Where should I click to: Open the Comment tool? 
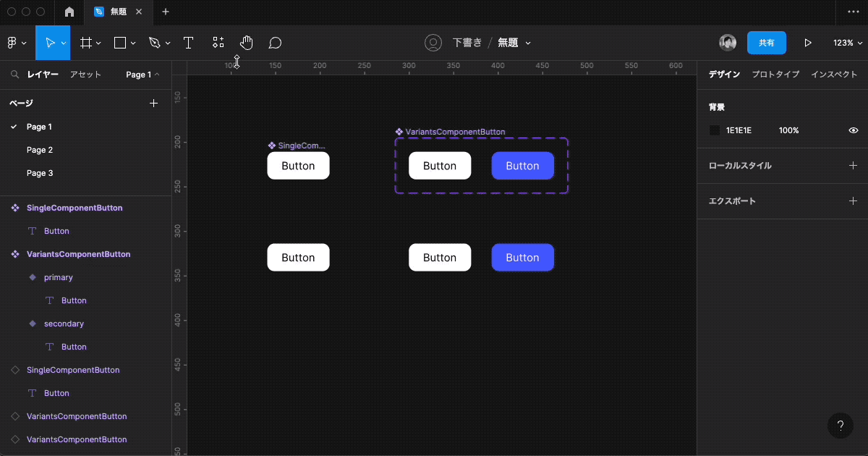click(x=274, y=43)
